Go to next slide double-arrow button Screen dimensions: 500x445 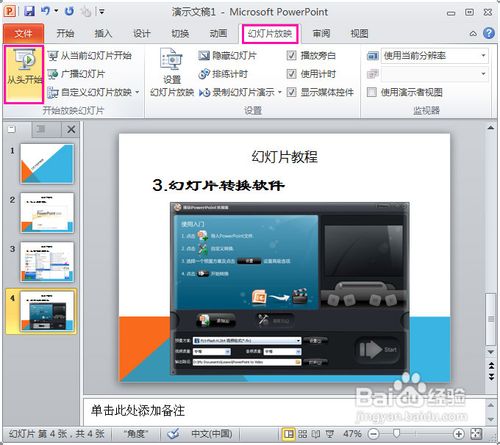(491, 377)
